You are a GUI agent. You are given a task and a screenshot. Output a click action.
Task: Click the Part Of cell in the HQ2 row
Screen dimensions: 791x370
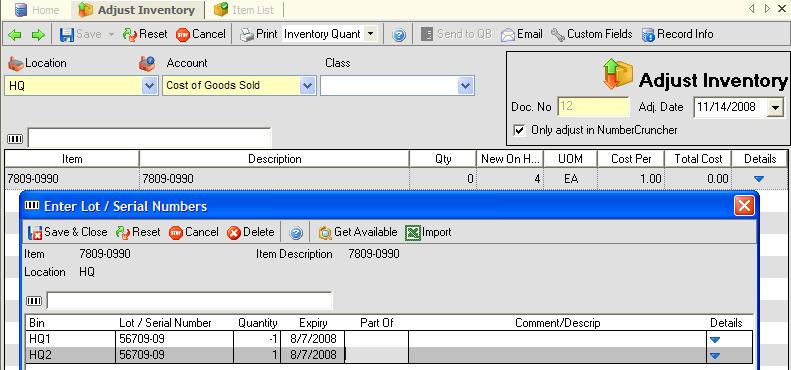pos(376,355)
